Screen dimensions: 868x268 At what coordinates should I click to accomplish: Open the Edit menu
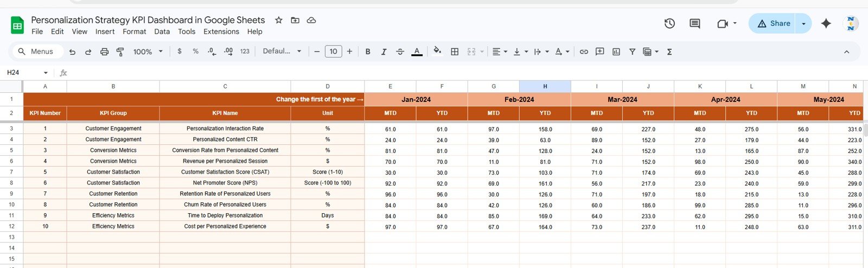coord(58,31)
